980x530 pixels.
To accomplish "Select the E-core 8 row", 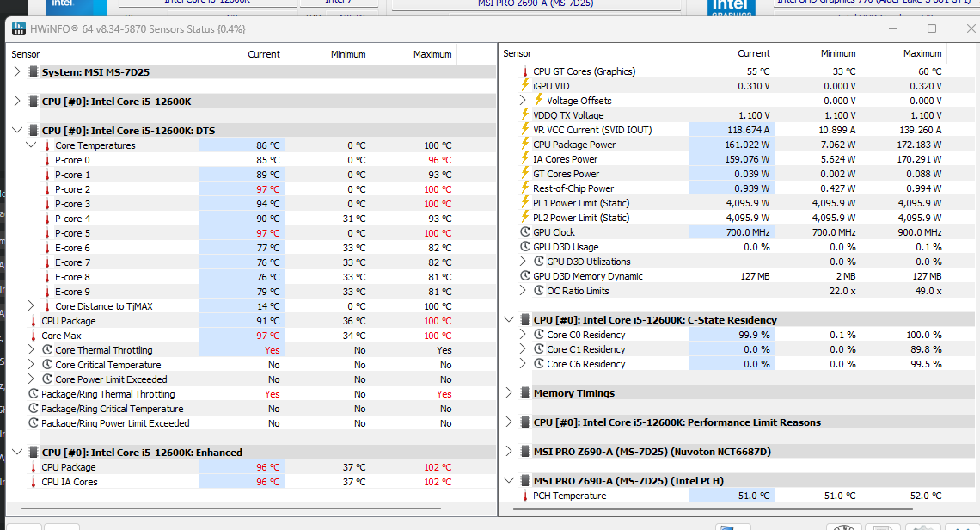I will (x=251, y=277).
